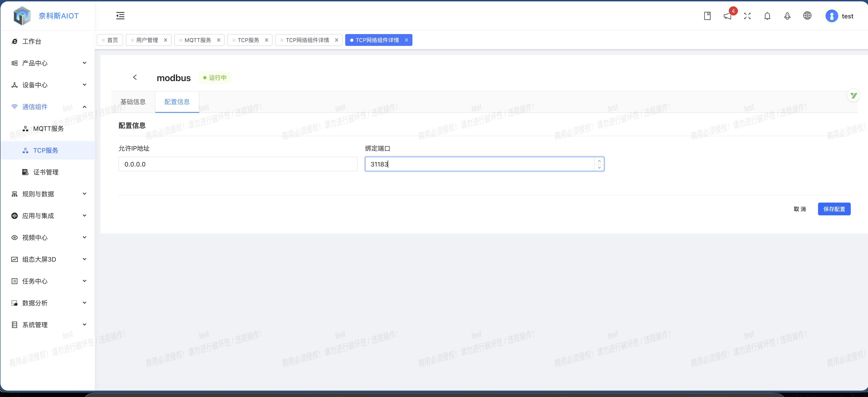Screen dimensions: 868x397
Task: Click the green floating assistant icon
Action: 853,96
